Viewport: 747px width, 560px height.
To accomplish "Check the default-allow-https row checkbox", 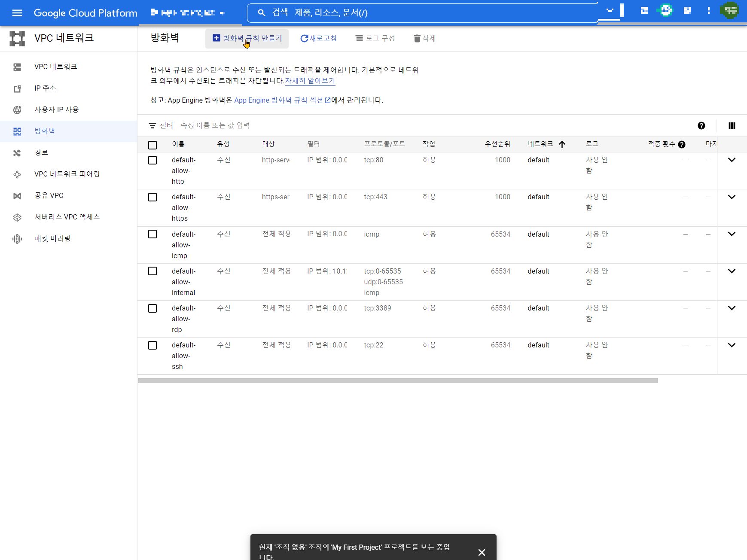I will point(152,197).
